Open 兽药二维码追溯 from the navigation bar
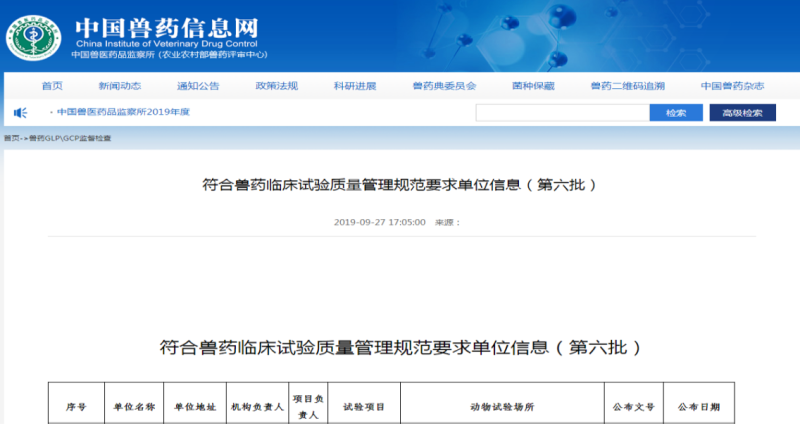Screen dimensions: 800x426 (x=627, y=86)
